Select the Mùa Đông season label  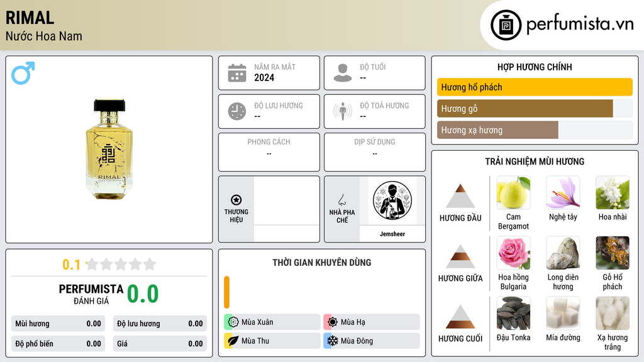pyautogui.click(x=357, y=341)
